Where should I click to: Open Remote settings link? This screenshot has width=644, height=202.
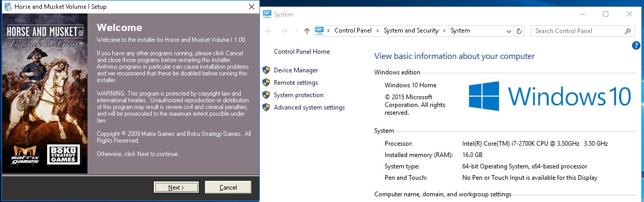pos(296,83)
